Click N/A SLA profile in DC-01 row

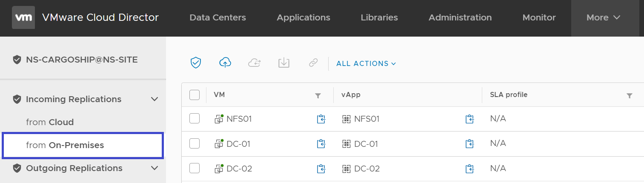coord(498,143)
